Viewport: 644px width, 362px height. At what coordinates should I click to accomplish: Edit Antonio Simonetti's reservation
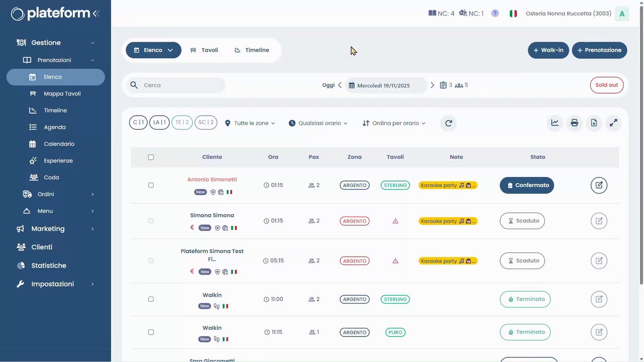coord(599,185)
